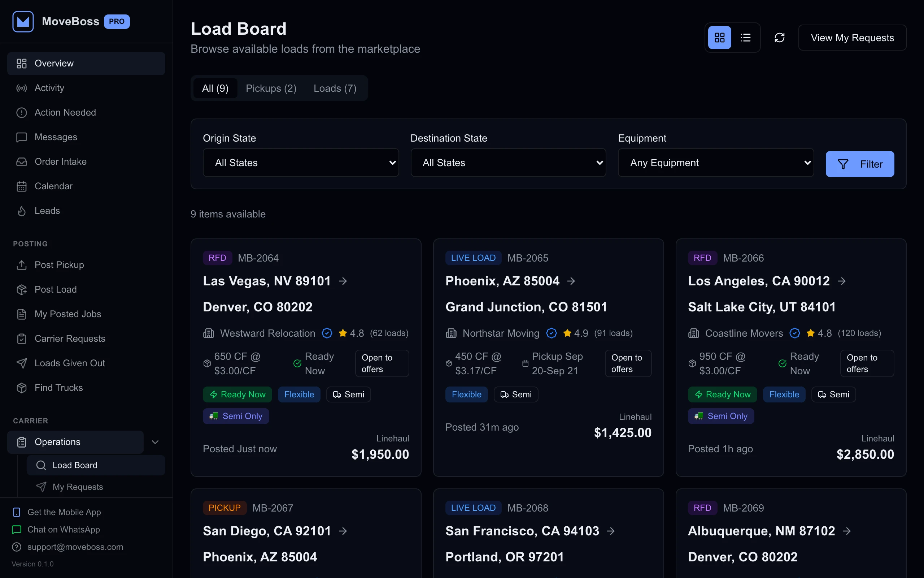Click Open to offers on MB-2065 card
Viewport: 924px width, 578px height.
coord(628,363)
